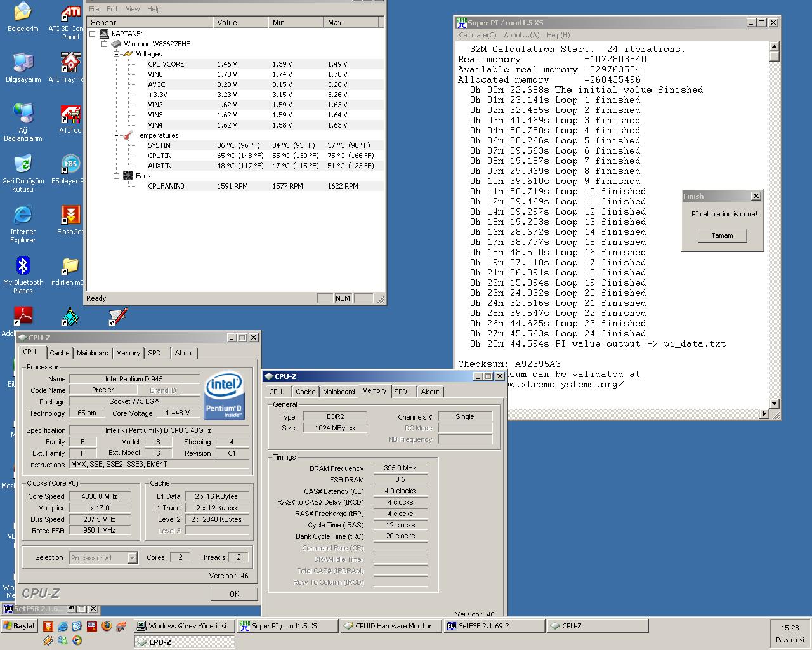This screenshot has width=812, height=650.
Task: Click Max column header
Action: click(x=351, y=22)
